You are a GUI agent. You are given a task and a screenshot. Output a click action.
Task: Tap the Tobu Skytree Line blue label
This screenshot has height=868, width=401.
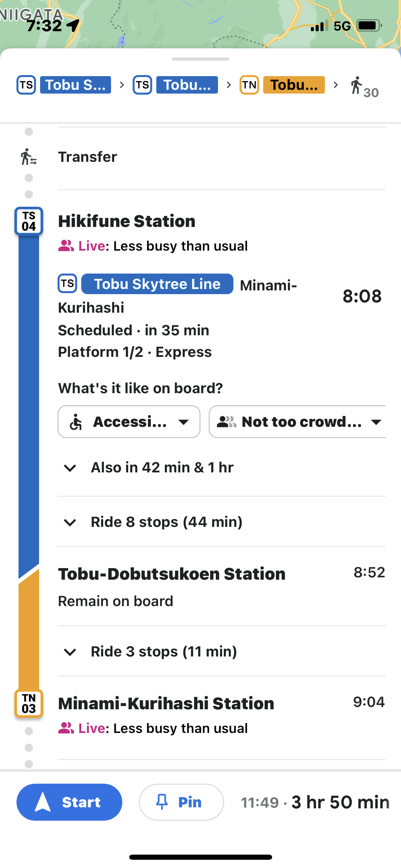click(x=157, y=284)
